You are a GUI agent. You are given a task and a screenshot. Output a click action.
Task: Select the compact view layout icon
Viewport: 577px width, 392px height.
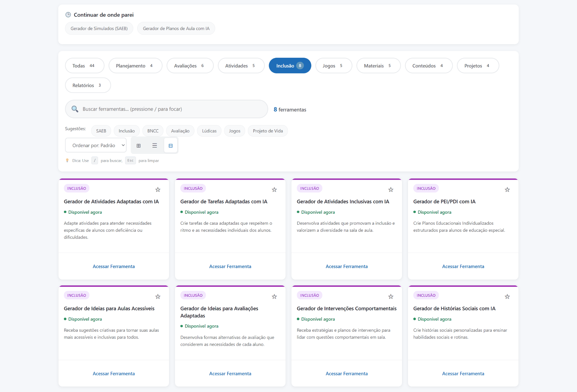pyautogui.click(x=170, y=146)
